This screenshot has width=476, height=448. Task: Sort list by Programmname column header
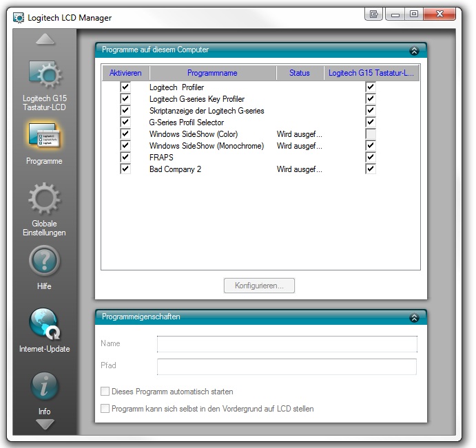point(212,73)
